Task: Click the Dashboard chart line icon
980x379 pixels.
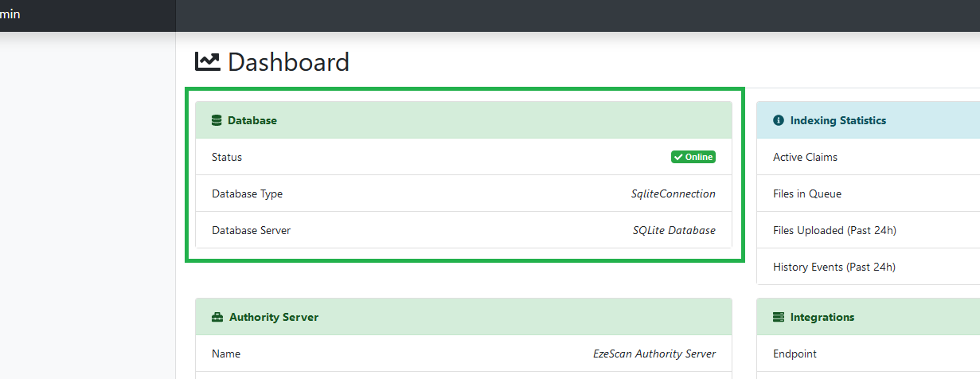Action: (x=207, y=62)
